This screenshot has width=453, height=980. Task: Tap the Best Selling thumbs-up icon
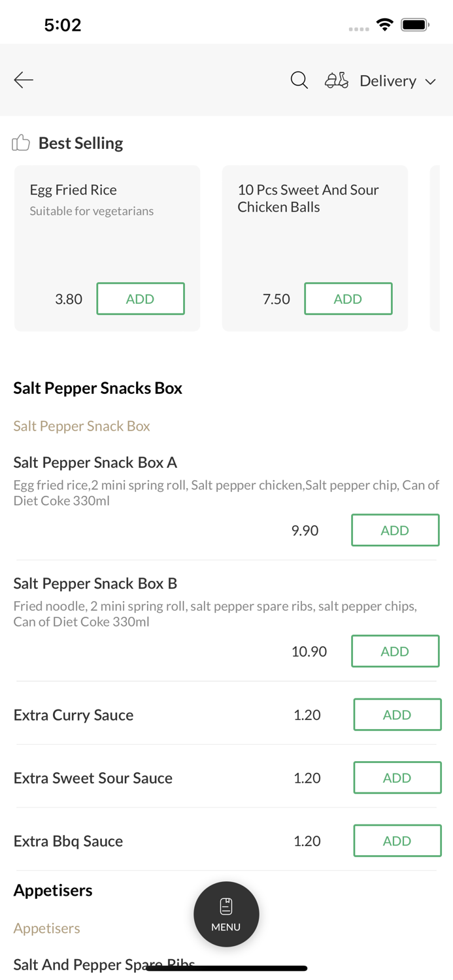21,142
